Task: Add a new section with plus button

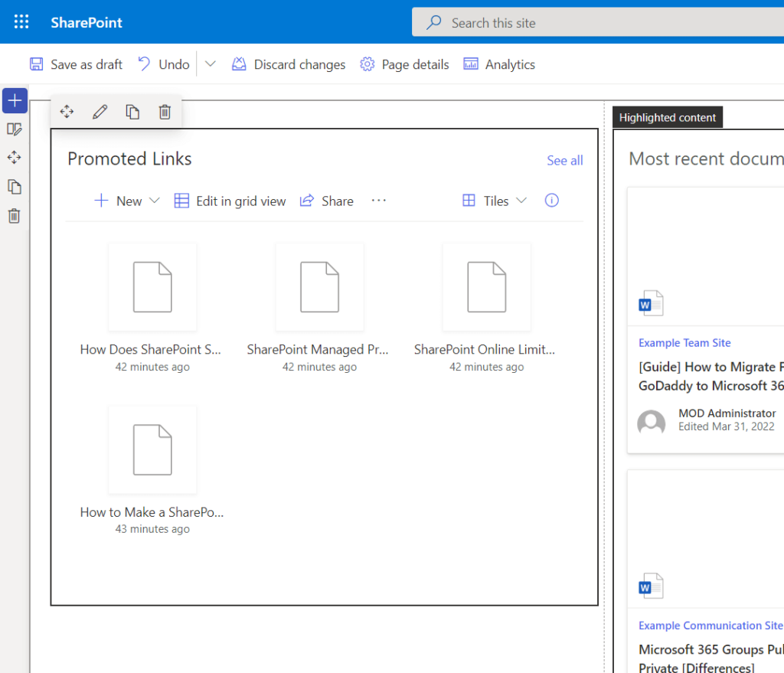Action: [x=15, y=100]
